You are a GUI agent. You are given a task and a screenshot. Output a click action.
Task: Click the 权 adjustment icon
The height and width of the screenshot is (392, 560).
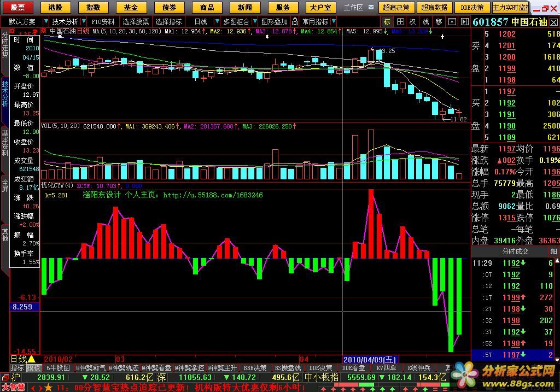[413, 21]
